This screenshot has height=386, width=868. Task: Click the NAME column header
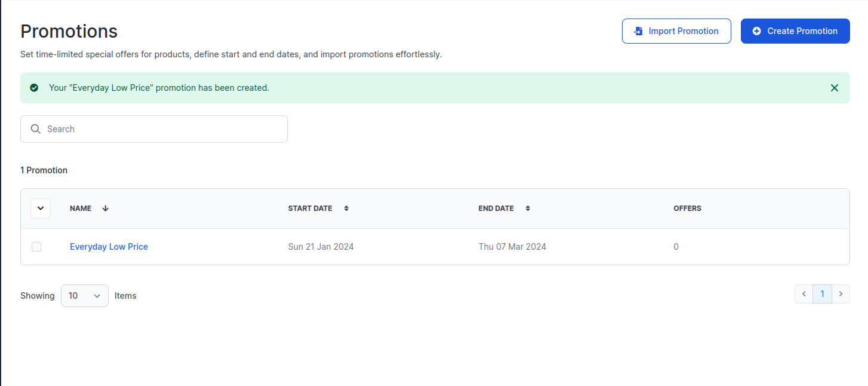coord(81,209)
